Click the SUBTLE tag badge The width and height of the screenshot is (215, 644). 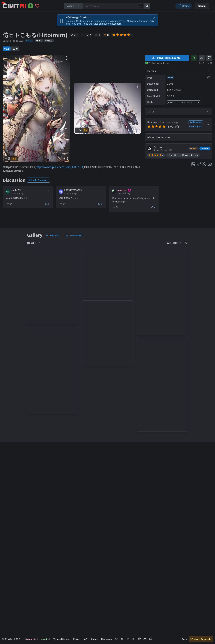click(49, 41)
